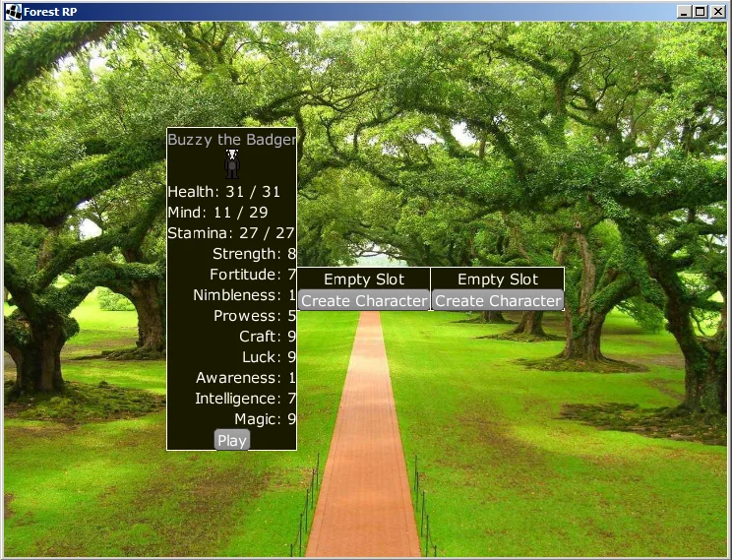The image size is (732, 560).
Task: Click the Craft stat line
Action: [268, 336]
